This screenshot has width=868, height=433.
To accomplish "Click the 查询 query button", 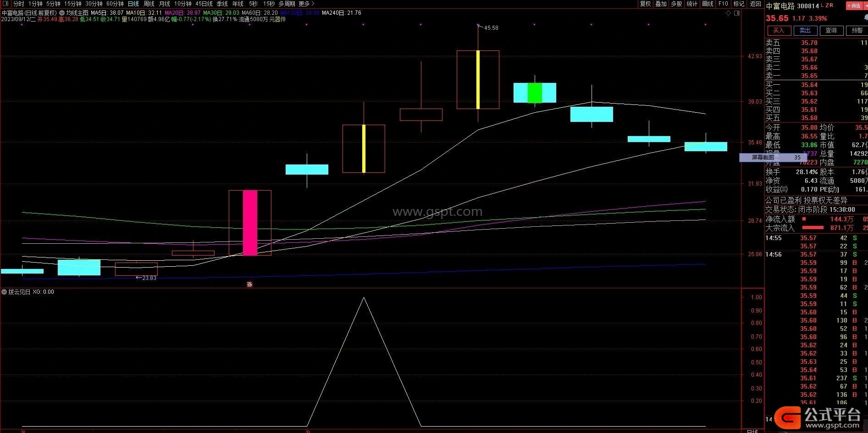I will pyautogui.click(x=831, y=30).
